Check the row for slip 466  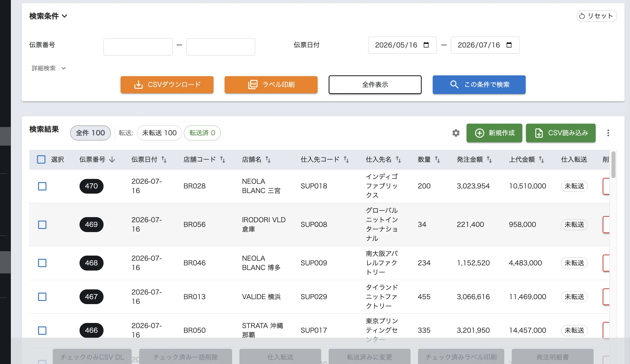42,330
